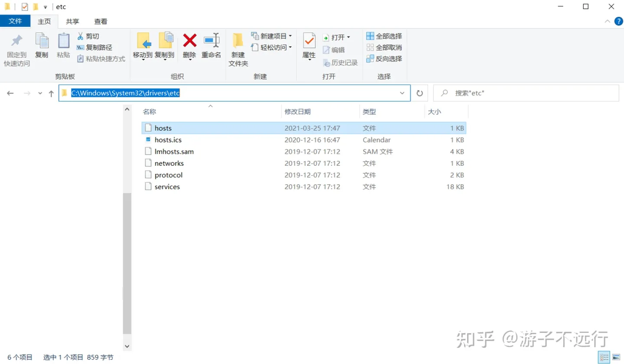Click Edit in the Open group
624x364 pixels.
(x=334, y=50)
